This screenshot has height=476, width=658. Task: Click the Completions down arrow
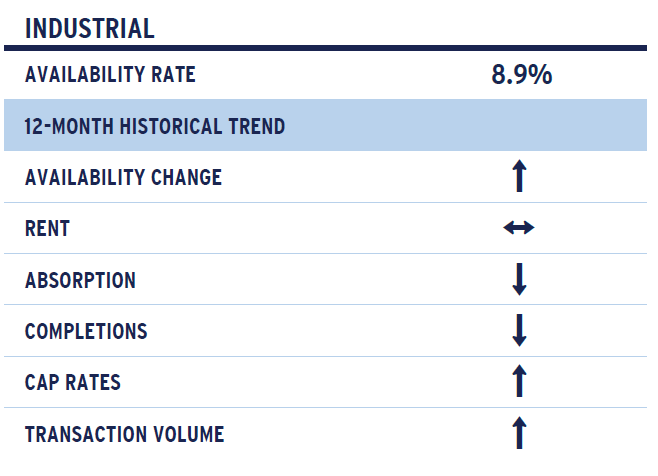tap(520, 330)
